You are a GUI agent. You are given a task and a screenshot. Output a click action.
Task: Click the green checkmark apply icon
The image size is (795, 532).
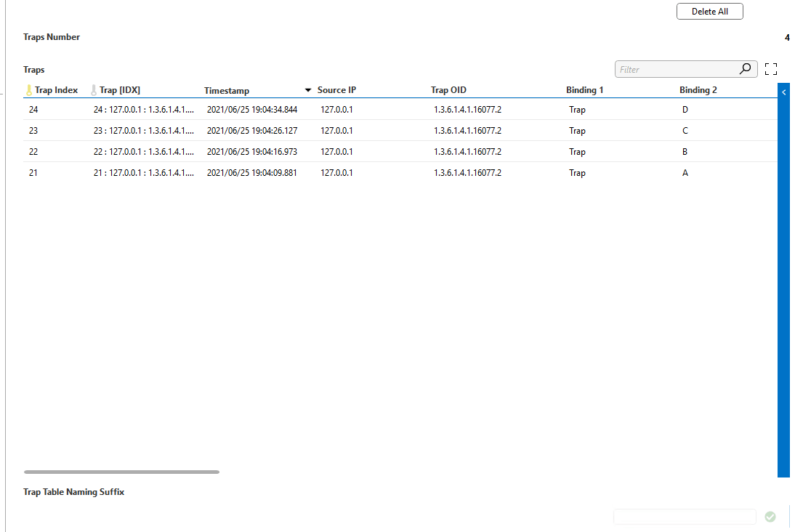(x=770, y=516)
